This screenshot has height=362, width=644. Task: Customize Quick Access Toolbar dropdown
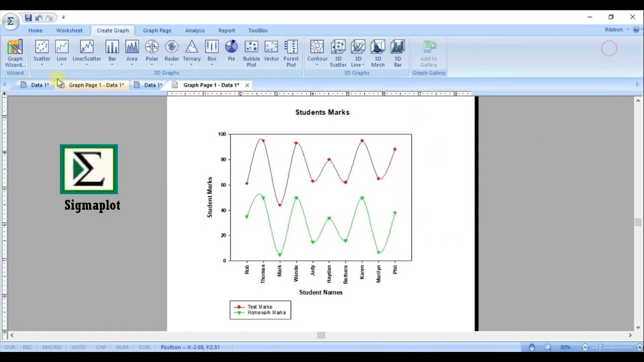[x=63, y=18]
